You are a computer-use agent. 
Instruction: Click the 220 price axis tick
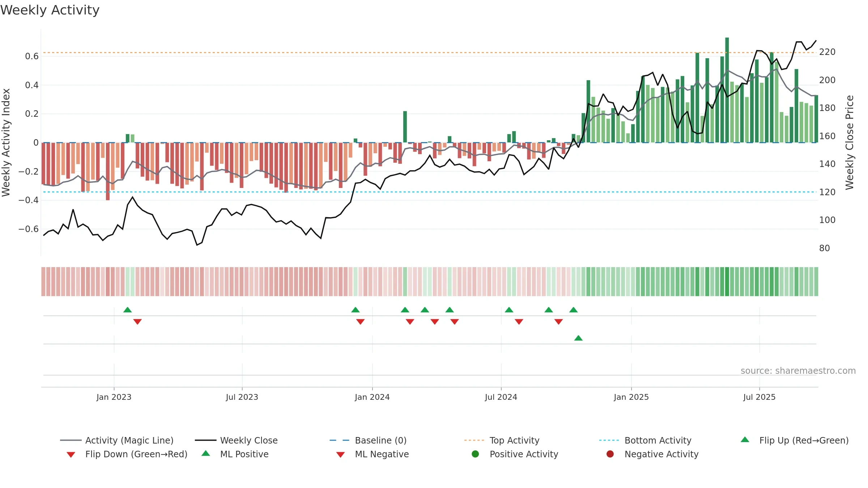[x=827, y=52]
